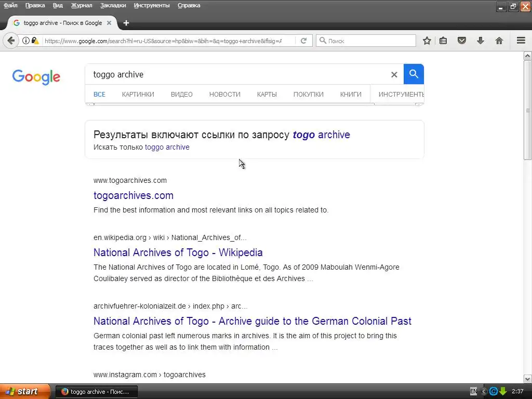
Task: Click the lock with warning icon
Action: point(35,41)
